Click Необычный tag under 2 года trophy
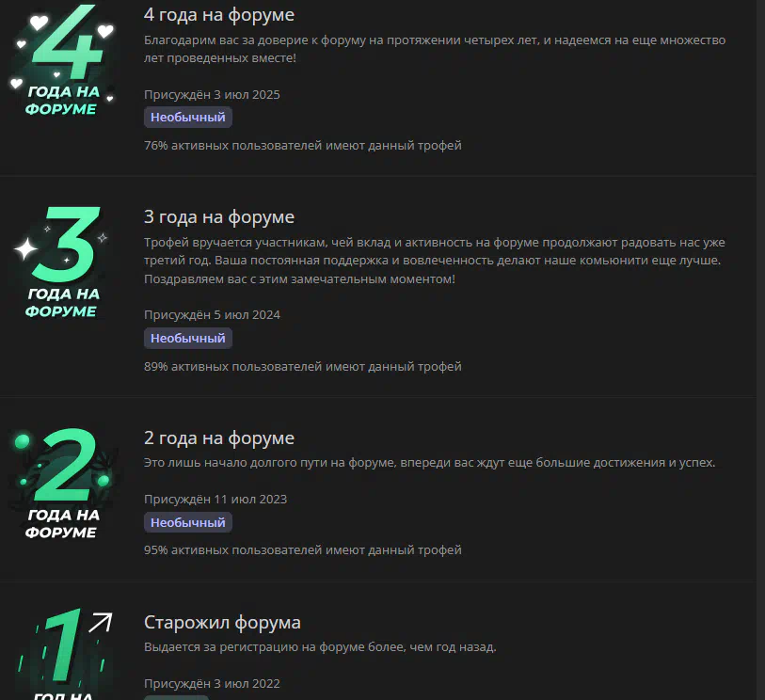 pyautogui.click(x=188, y=523)
